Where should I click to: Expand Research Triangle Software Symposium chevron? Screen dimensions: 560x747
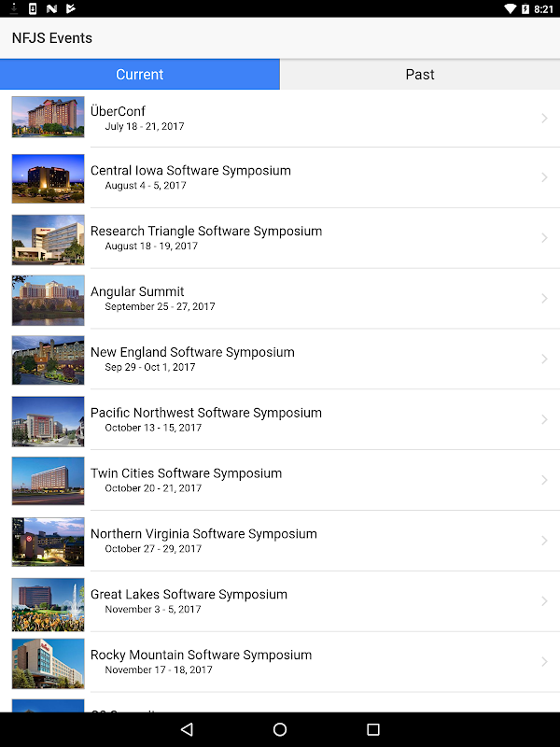click(x=544, y=238)
